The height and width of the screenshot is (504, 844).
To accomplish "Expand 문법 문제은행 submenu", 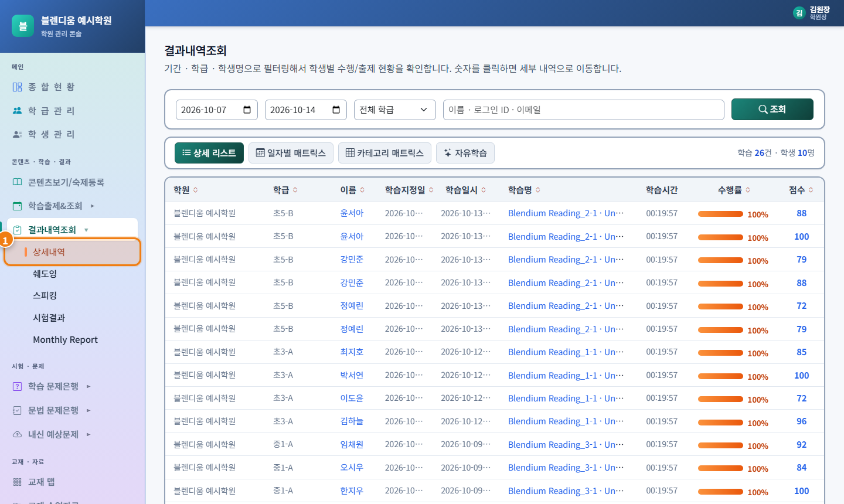I will 89,410.
